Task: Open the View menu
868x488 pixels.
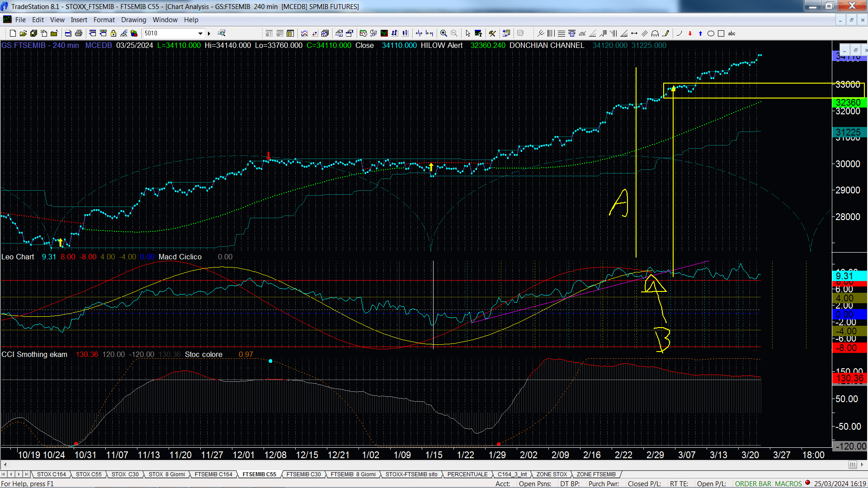Action: click(x=57, y=20)
